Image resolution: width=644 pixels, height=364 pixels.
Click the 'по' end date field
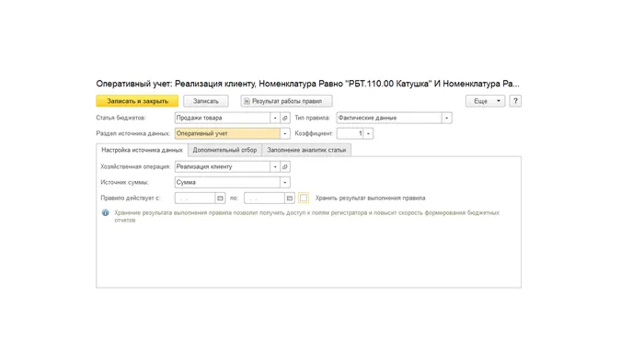pyautogui.click(x=264, y=199)
